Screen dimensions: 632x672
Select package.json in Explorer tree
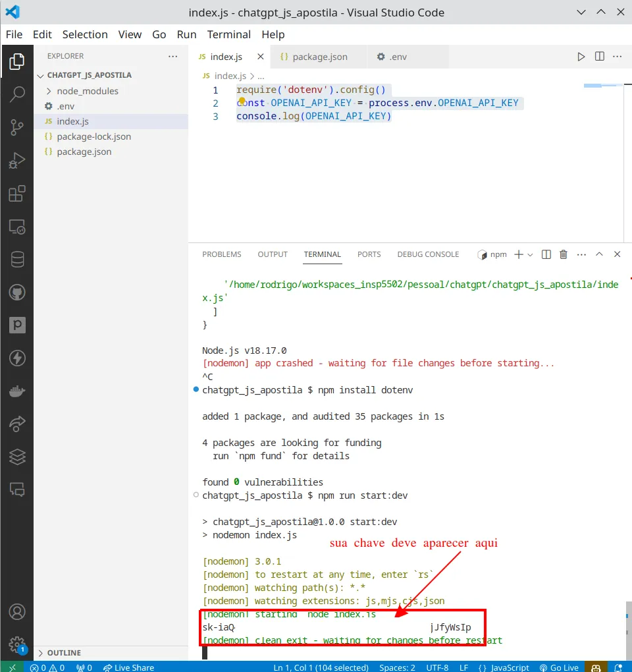pyautogui.click(x=111, y=152)
